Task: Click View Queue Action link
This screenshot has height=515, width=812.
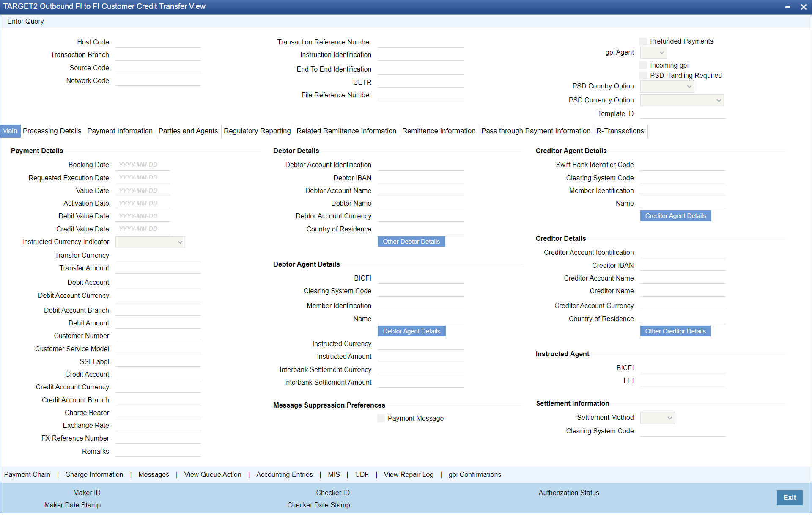Action: tap(213, 475)
